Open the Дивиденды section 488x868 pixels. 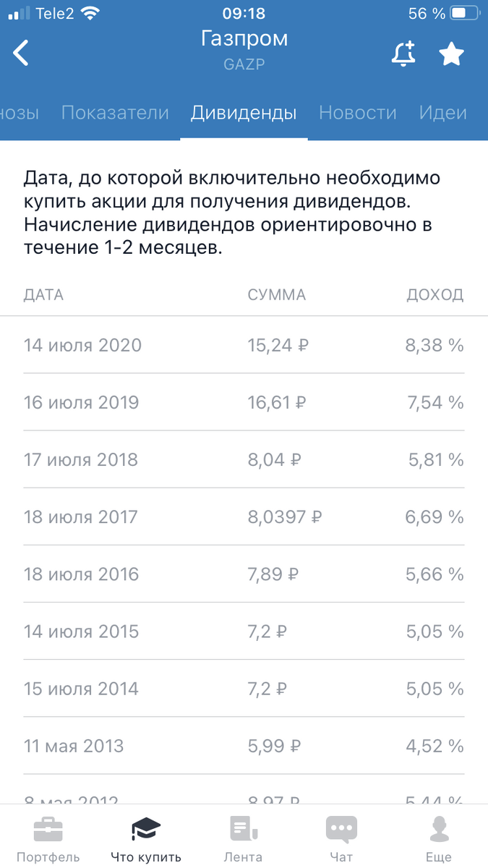pyautogui.click(x=244, y=113)
